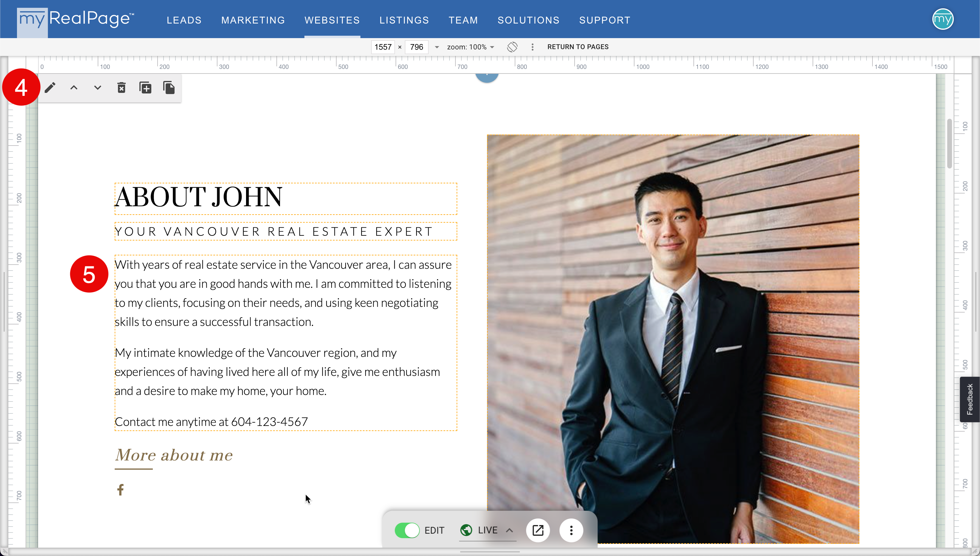Open the three-dot options in bottom bar
980x556 pixels.
[x=571, y=530]
